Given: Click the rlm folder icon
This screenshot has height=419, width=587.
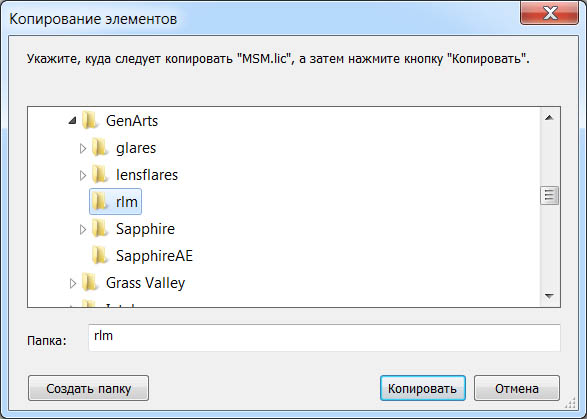Looking at the screenshot, I should [100, 201].
